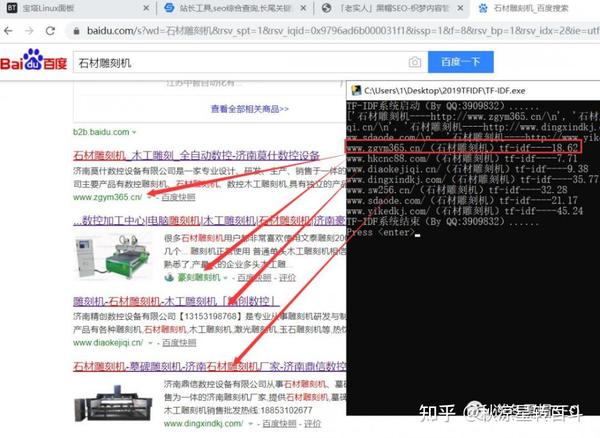The width and height of the screenshot is (600, 438).
Task: Click console line www.sdaode.com tf-idf 21.17
Action: click(x=462, y=200)
